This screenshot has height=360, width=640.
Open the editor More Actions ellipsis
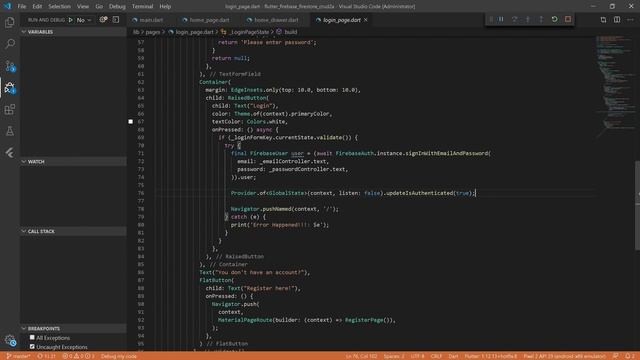630,20
